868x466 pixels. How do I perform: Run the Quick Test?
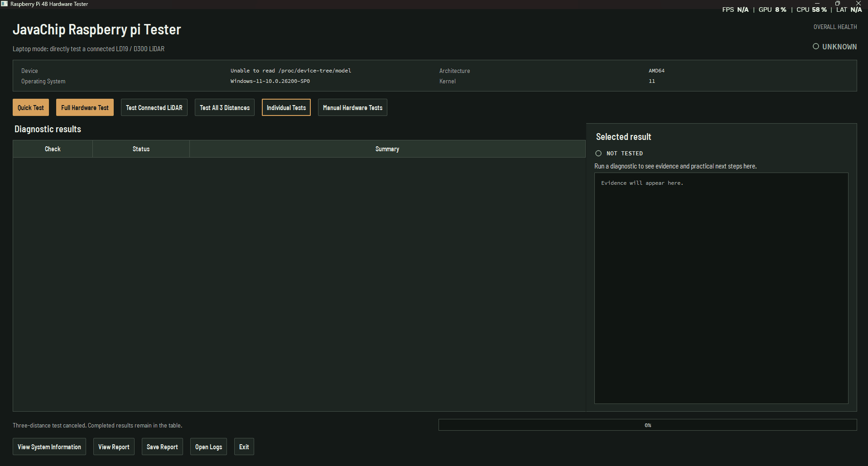coord(31,107)
